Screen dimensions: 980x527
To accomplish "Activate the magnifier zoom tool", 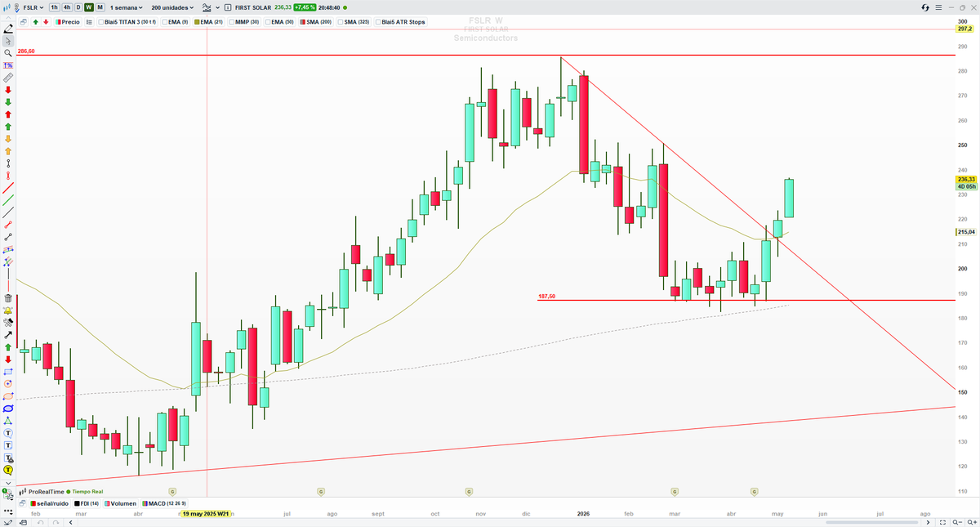I will (x=8, y=52).
